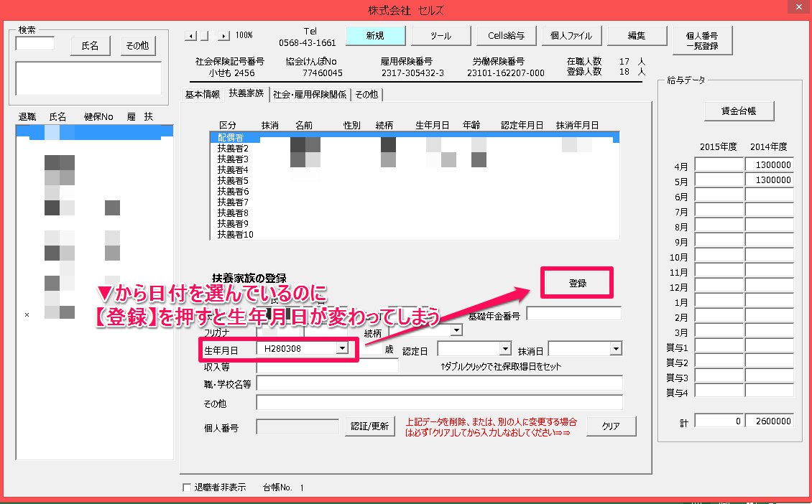Click the 2014年度 12月 salary cell
Viewport: 812px width, 504px height.
[x=769, y=285]
